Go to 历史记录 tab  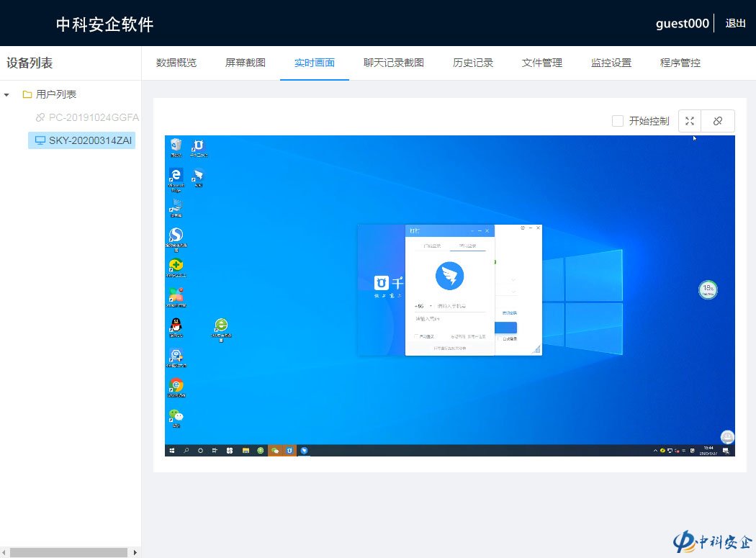(x=473, y=63)
